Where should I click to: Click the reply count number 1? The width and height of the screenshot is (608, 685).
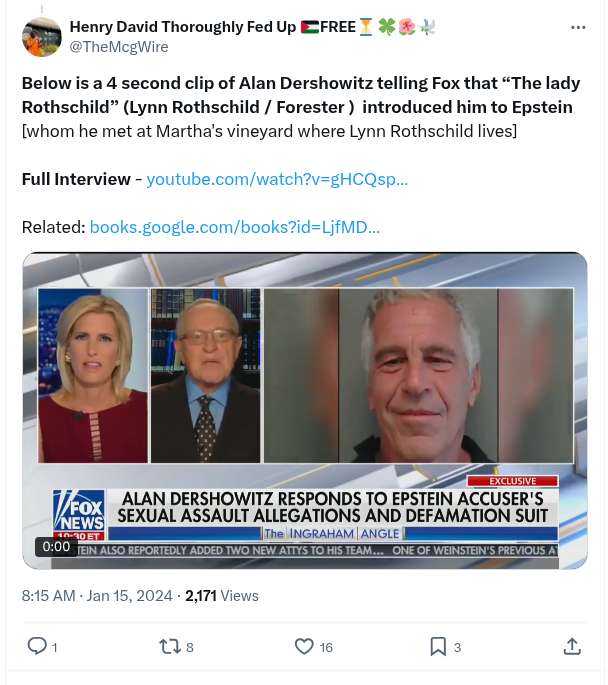click(55, 647)
